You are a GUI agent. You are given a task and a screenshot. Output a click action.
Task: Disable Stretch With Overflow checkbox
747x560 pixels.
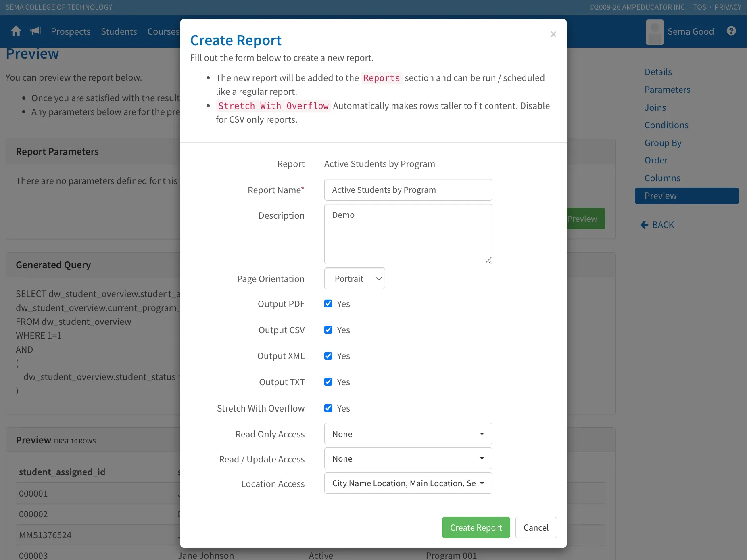point(328,408)
